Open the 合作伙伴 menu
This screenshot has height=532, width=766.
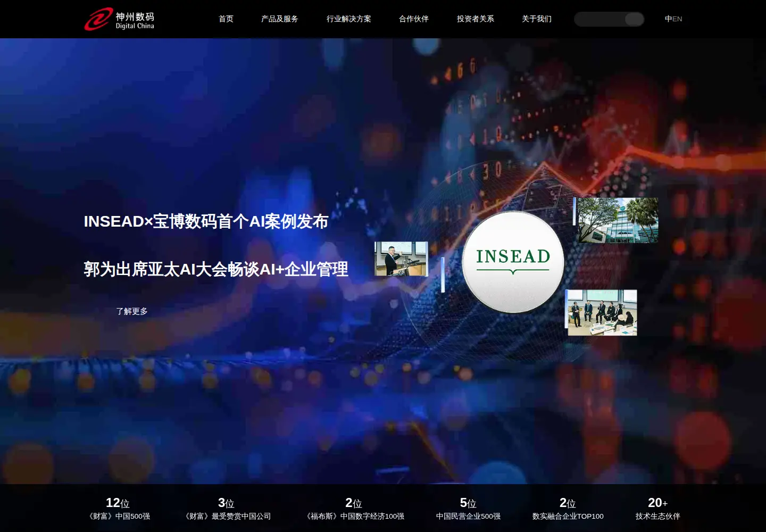(414, 19)
